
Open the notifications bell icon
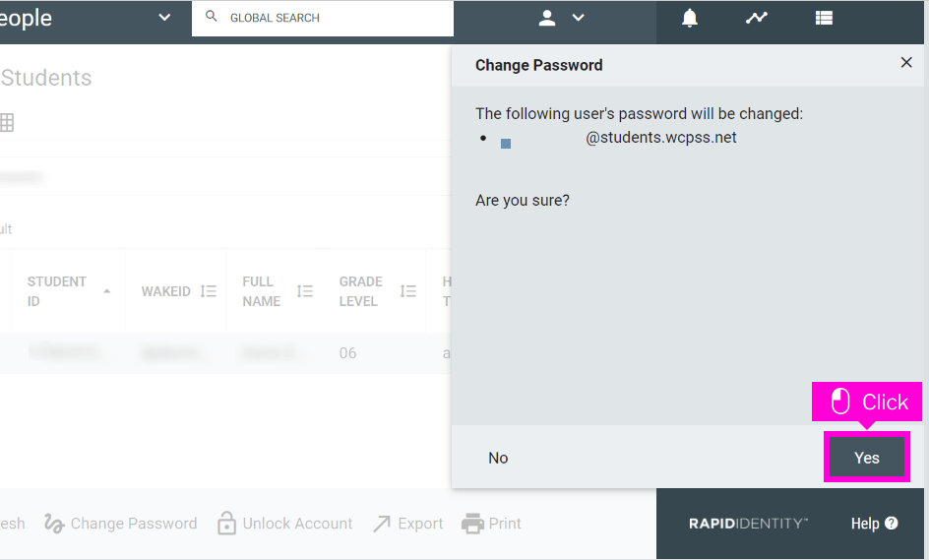pyautogui.click(x=689, y=19)
